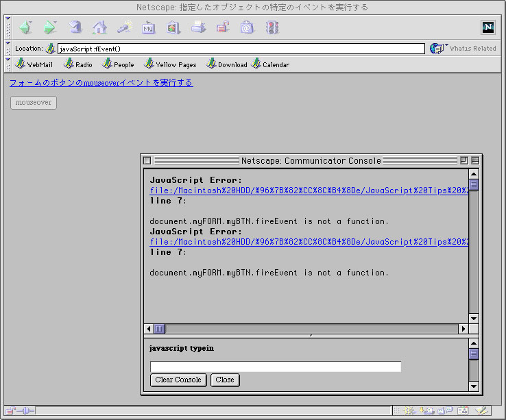Click typein pane scroll up arrow
The height and width of the screenshot is (420, 506).
[x=473, y=343]
